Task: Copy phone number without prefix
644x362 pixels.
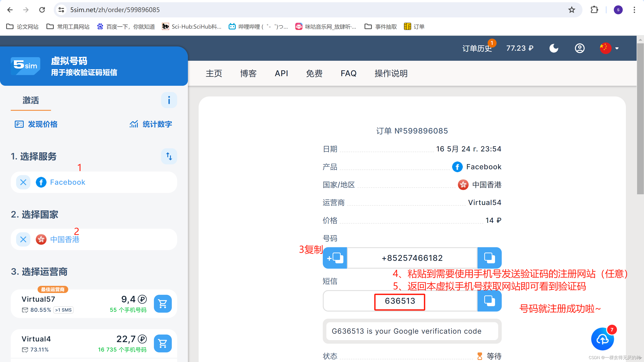Action: click(489, 258)
